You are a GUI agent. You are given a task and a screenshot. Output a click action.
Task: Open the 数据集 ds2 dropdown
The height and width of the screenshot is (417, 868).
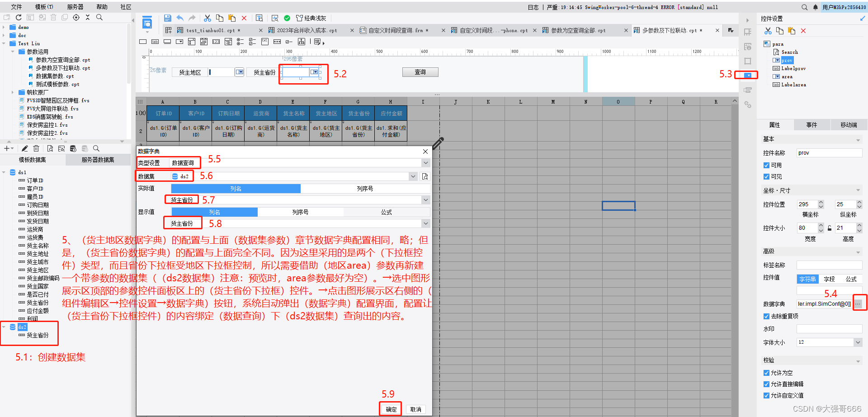(x=413, y=176)
